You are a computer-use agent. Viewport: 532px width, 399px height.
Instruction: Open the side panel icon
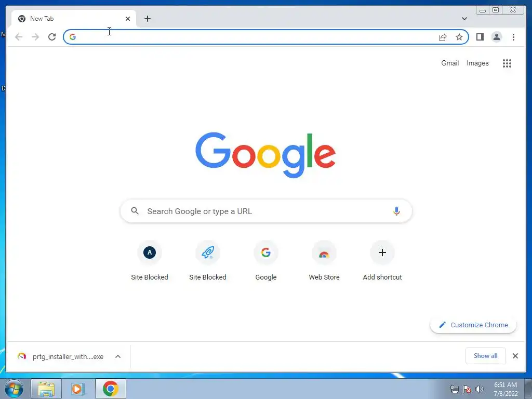(480, 37)
